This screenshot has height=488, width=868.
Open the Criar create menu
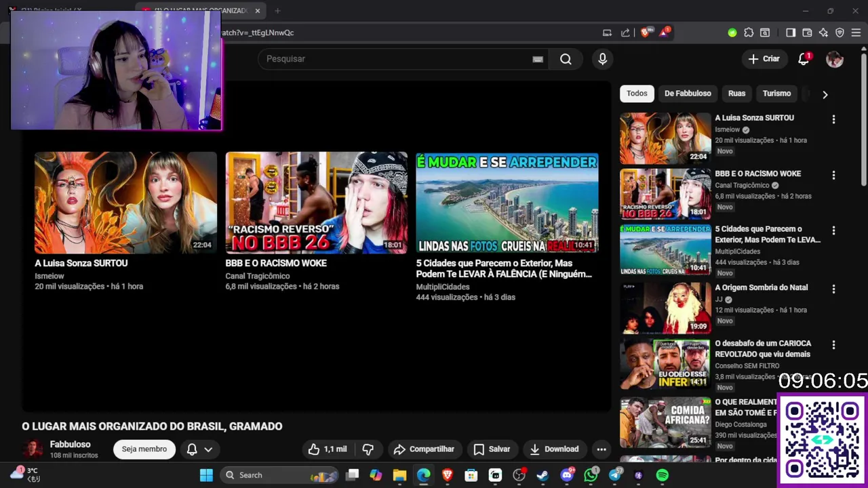pos(764,59)
